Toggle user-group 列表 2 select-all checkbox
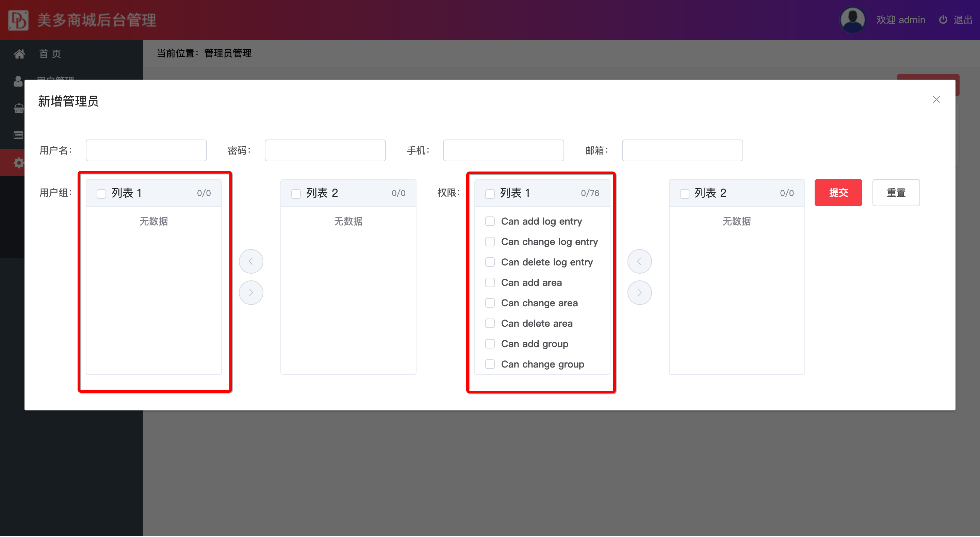Screen dimensions: 980x537 click(296, 193)
